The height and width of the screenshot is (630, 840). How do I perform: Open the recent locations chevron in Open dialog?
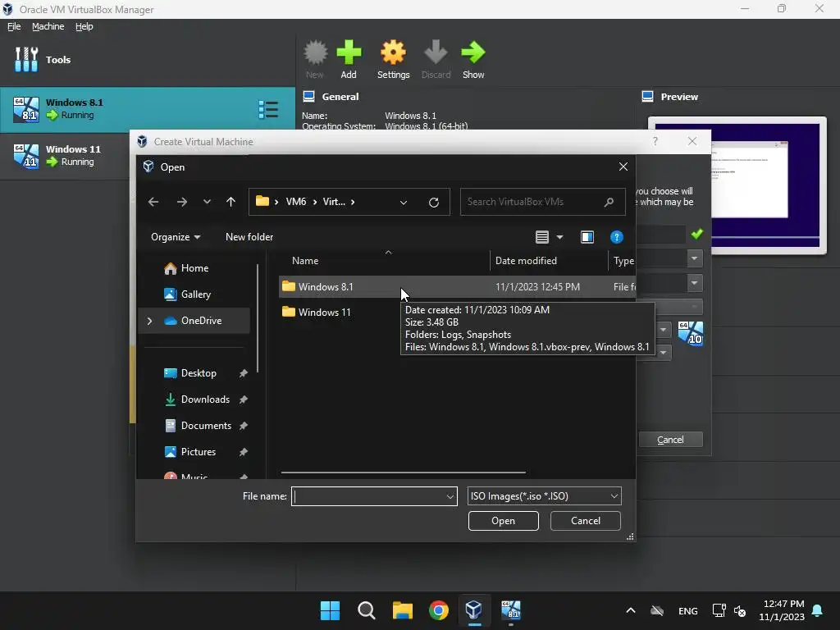(207, 202)
